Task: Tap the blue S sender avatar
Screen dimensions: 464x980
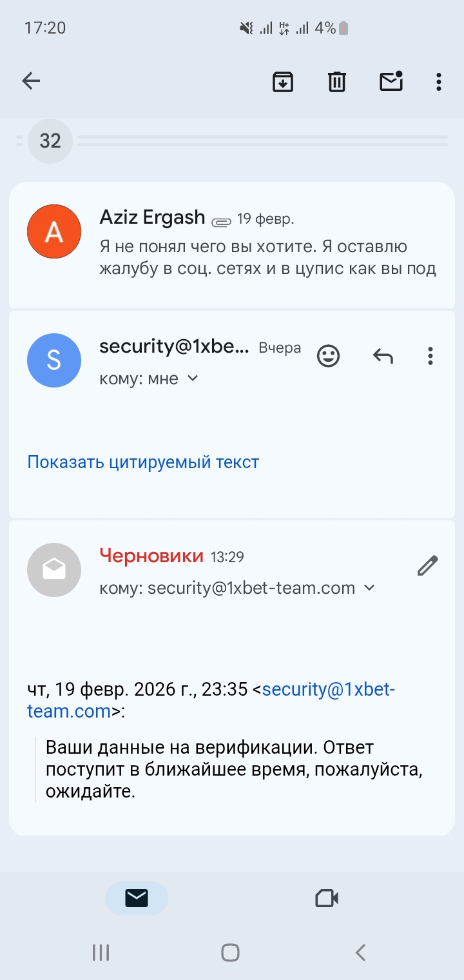Action: 54,360
